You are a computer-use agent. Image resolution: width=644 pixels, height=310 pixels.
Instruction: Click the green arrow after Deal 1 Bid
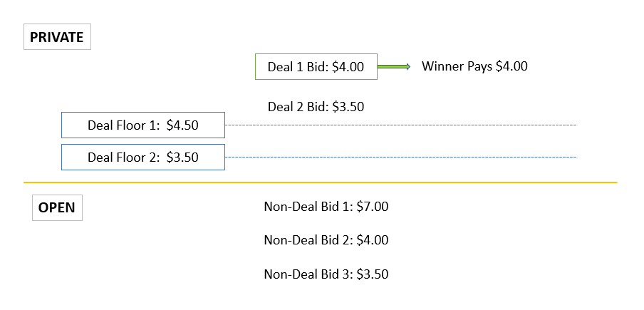pyautogui.click(x=393, y=67)
